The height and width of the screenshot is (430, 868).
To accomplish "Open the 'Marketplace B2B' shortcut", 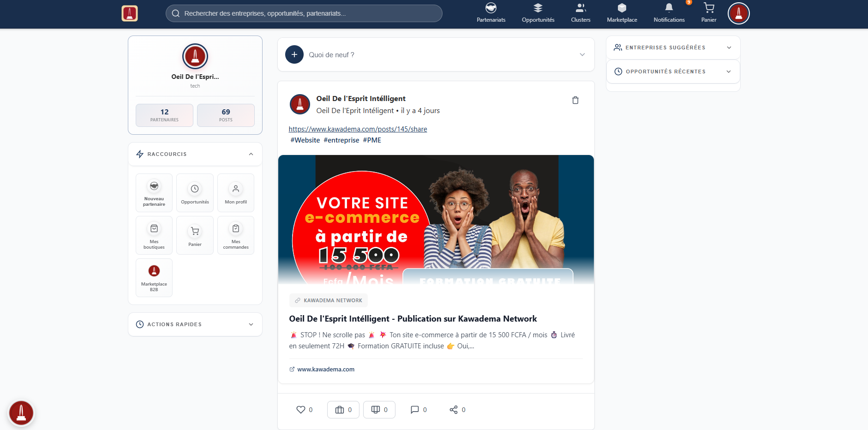I will [x=154, y=277].
